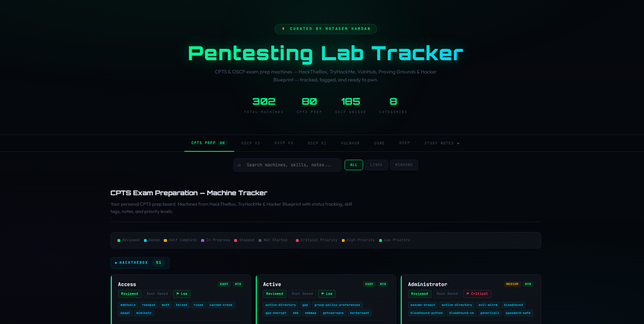Click the Low Priority legend dot

click(381, 240)
